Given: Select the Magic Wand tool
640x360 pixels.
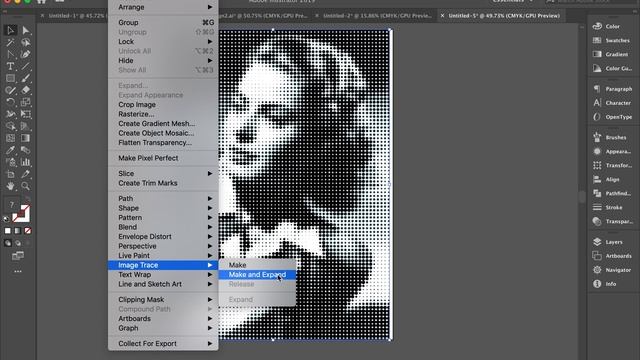Looking at the screenshot, I should tap(11, 42).
